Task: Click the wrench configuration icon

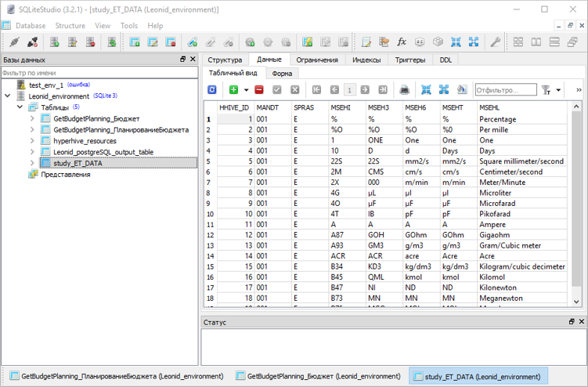Action: click(x=496, y=42)
